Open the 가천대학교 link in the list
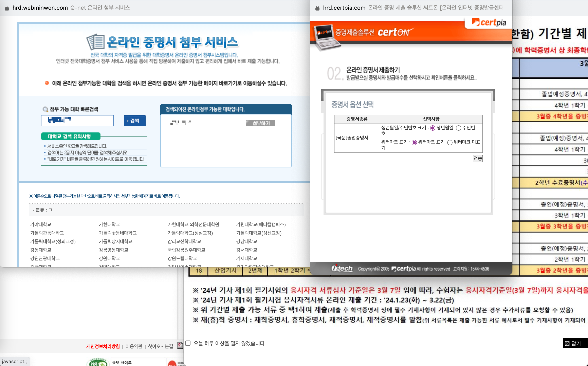Viewport: 588px width, 366px height. click(109, 224)
